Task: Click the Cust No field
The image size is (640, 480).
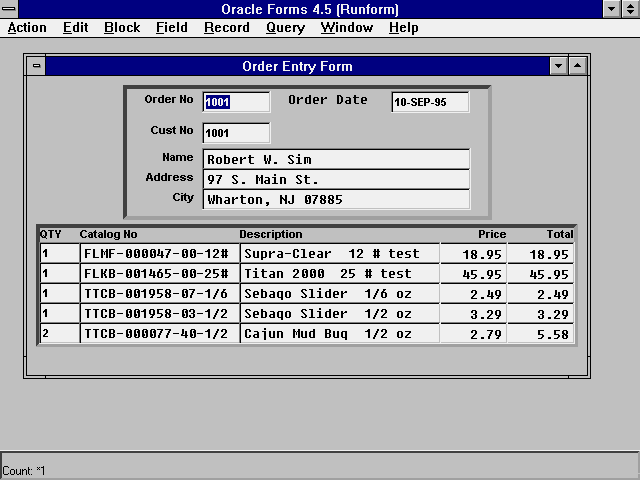Action: pyautogui.click(x=236, y=133)
